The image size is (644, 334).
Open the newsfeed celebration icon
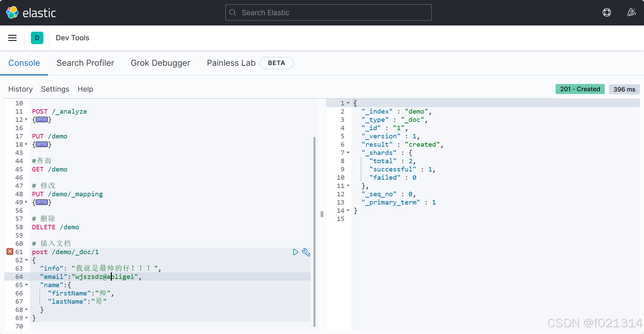[x=631, y=13]
